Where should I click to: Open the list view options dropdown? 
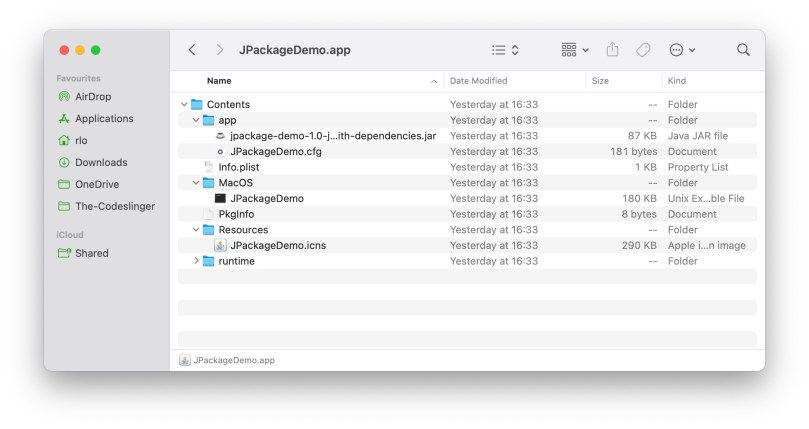[505, 50]
